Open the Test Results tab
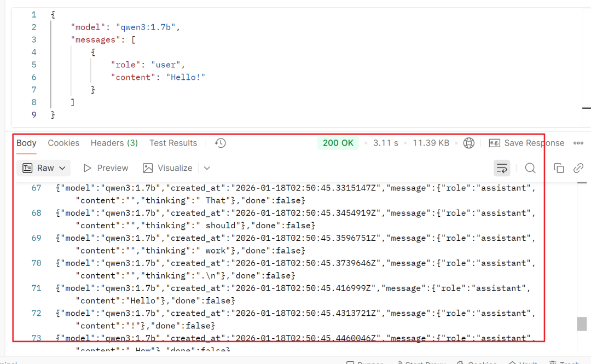 pyautogui.click(x=173, y=143)
